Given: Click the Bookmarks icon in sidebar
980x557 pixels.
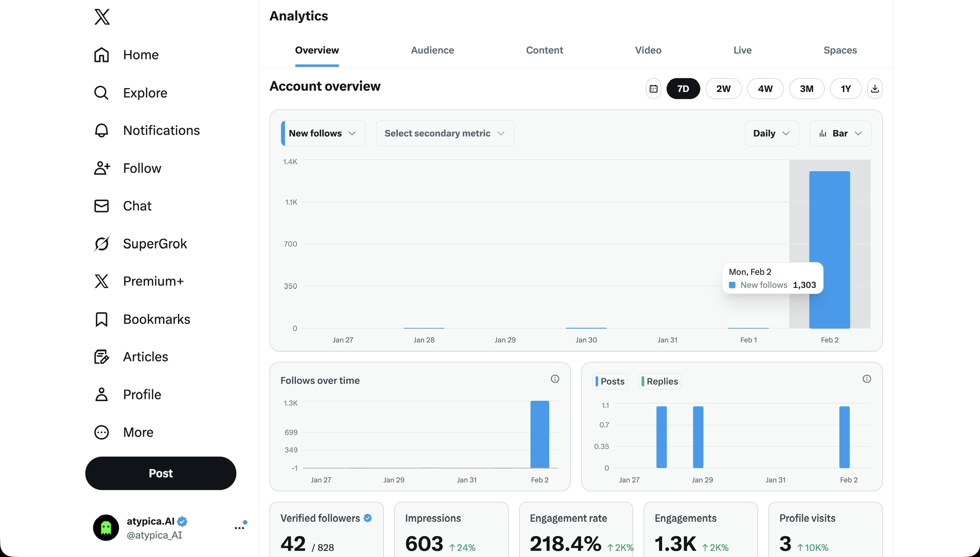Looking at the screenshot, I should 101,319.
